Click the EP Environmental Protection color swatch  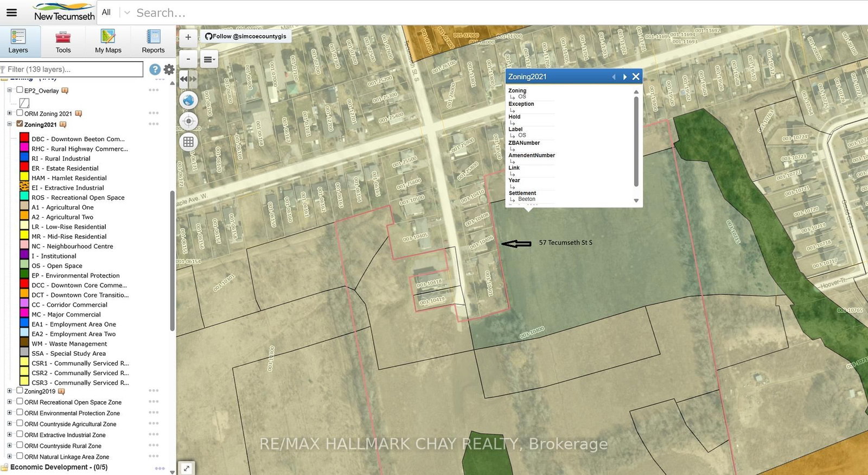pos(24,275)
